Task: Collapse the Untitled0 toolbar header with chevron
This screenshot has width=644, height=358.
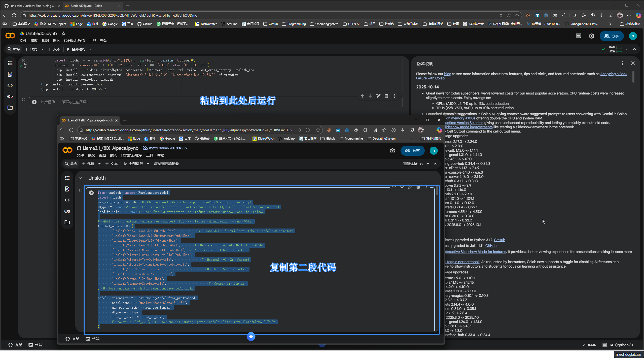Action: pyautogui.click(x=634, y=49)
